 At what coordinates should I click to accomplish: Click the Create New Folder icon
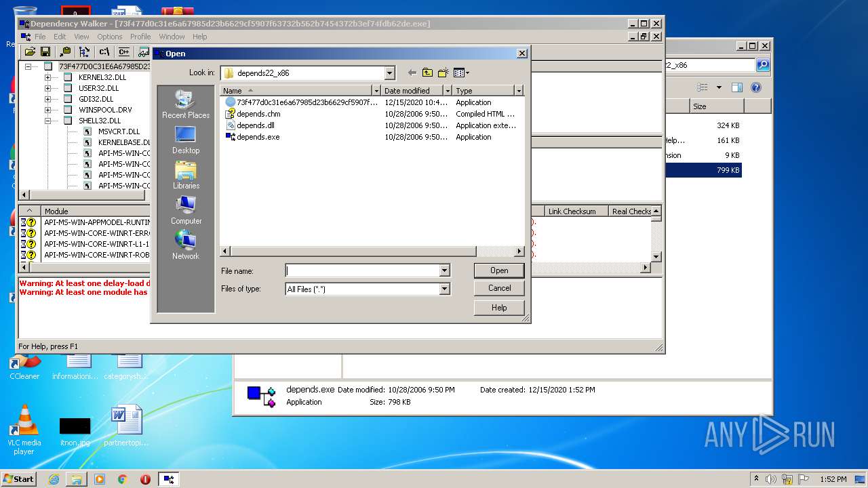443,73
